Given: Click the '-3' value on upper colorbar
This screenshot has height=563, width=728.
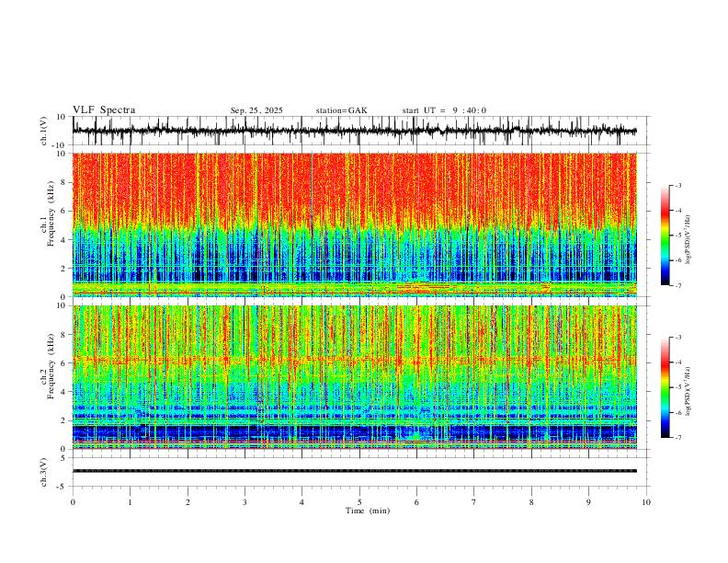Looking at the screenshot, I should [x=678, y=185].
